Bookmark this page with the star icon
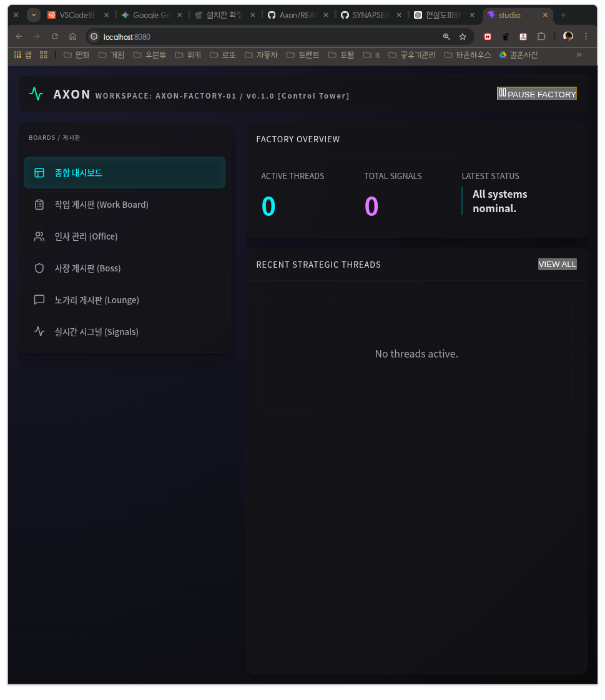The height and width of the screenshot is (700, 605). (x=463, y=37)
